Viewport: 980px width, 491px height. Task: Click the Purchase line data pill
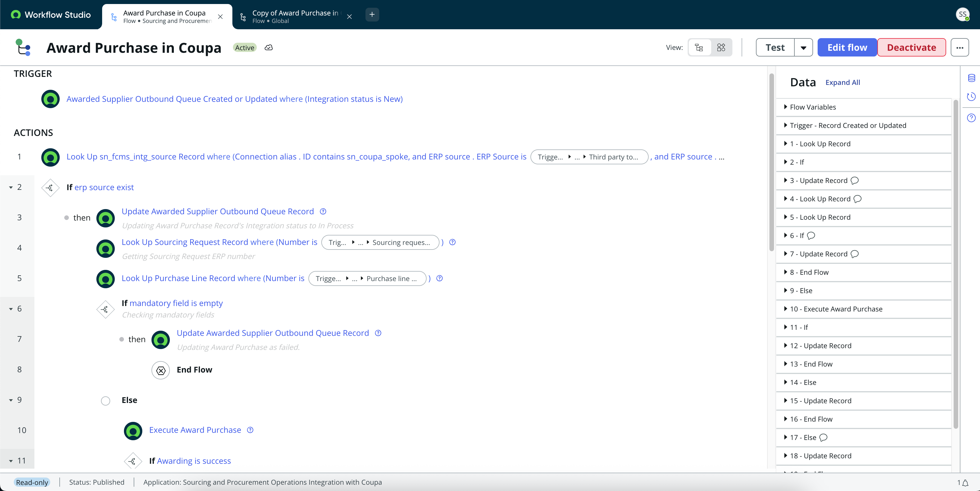coord(367,278)
